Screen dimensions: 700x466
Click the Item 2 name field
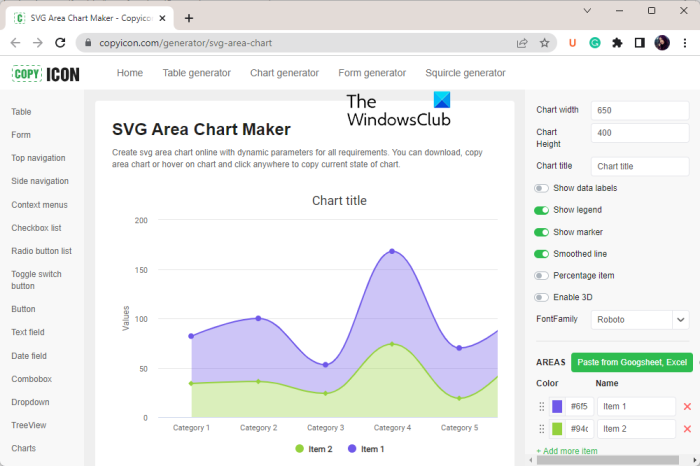point(636,429)
